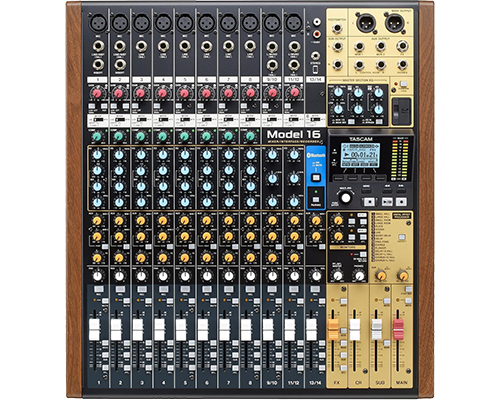Click the white RCA input jack
500x400 pixels.
coord(316,22)
